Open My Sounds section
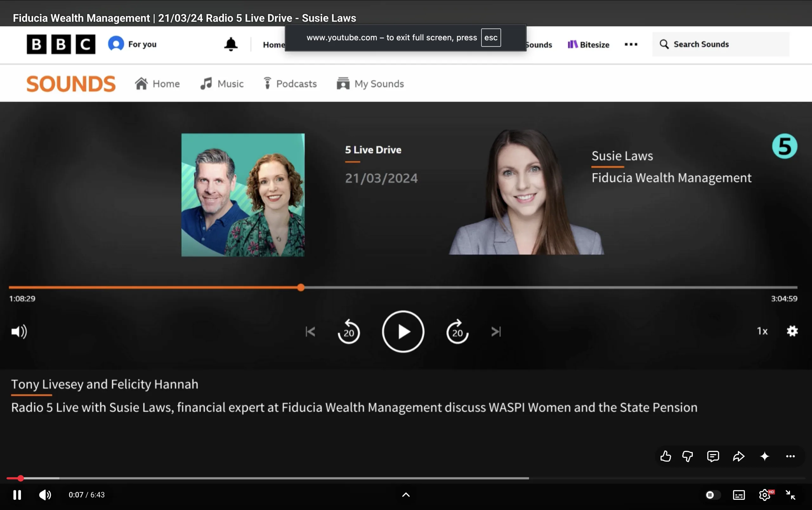 pyautogui.click(x=370, y=84)
